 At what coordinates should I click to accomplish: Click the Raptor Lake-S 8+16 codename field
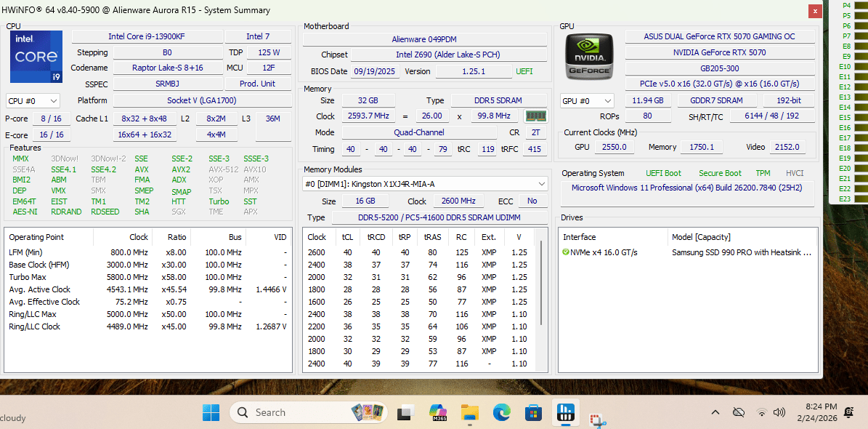(x=167, y=68)
